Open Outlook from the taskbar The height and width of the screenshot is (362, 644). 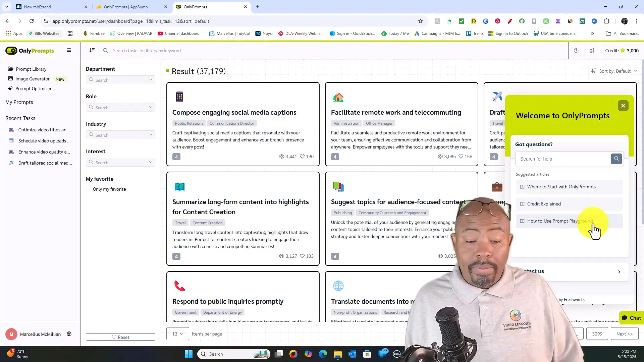pos(353,354)
